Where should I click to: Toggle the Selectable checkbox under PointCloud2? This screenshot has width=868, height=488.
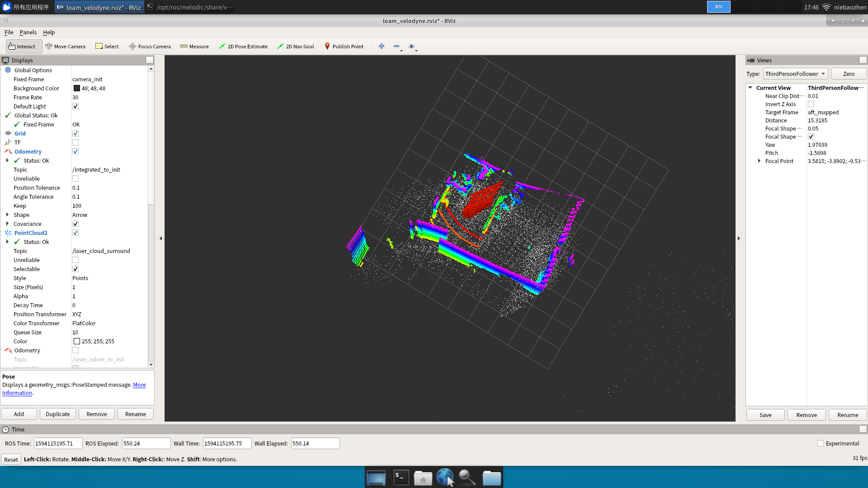(75, 269)
